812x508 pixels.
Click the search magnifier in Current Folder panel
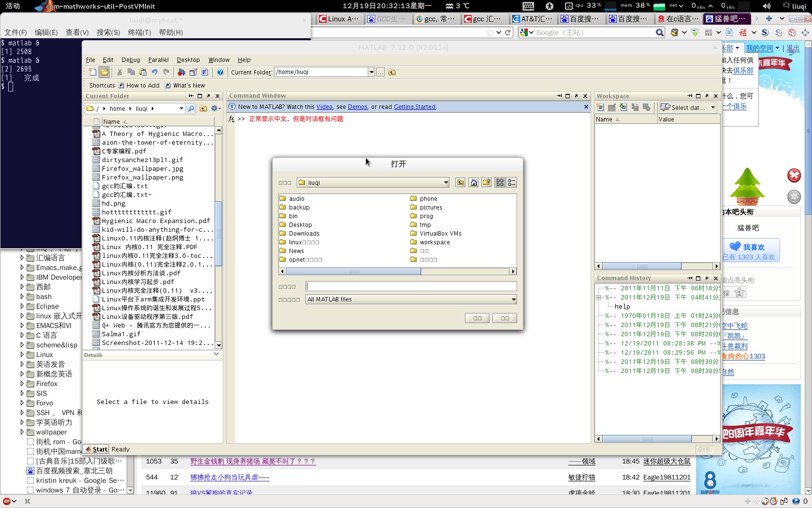(191, 108)
